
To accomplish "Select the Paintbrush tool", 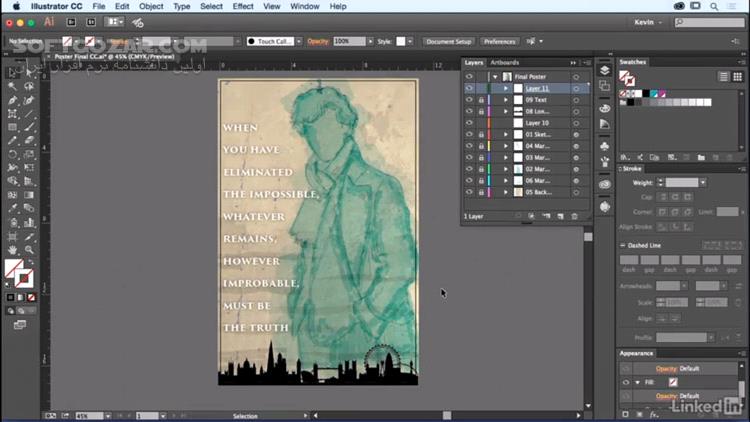I will pyautogui.click(x=29, y=127).
